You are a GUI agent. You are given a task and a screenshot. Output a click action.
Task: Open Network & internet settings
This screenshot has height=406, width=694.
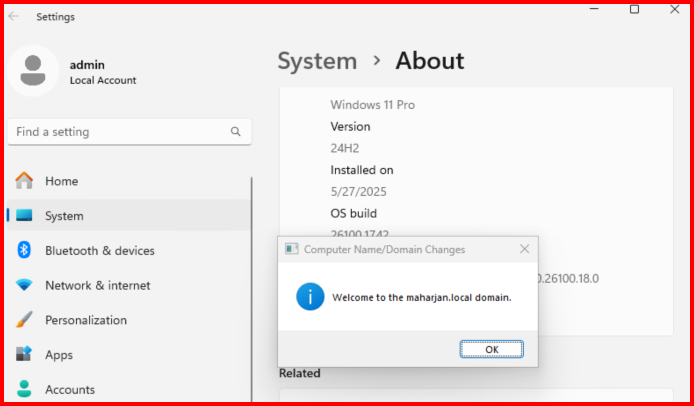pyautogui.click(x=128, y=285)
